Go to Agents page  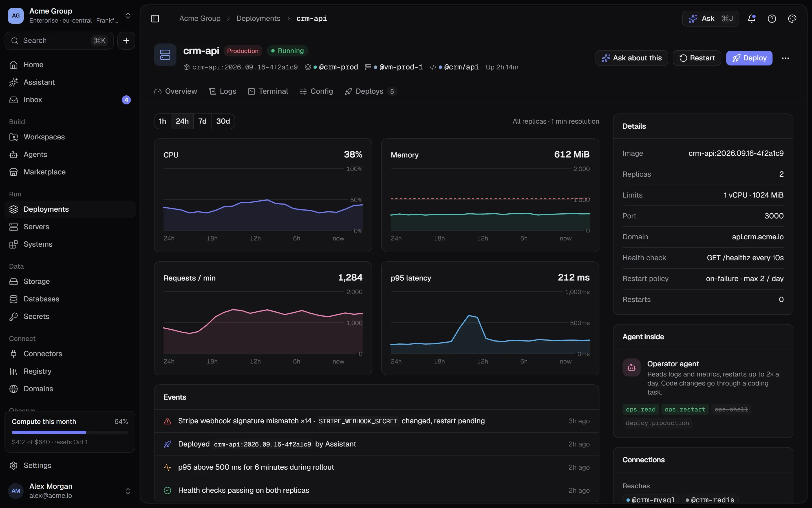click(70, 155)
